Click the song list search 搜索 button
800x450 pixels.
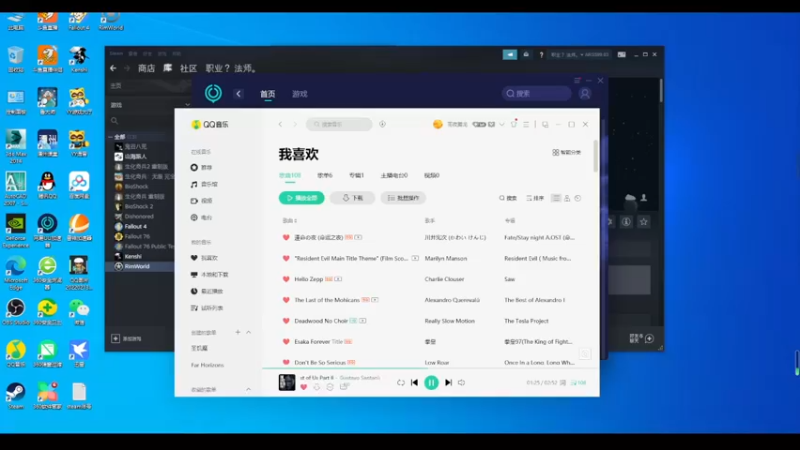[508, 198]
